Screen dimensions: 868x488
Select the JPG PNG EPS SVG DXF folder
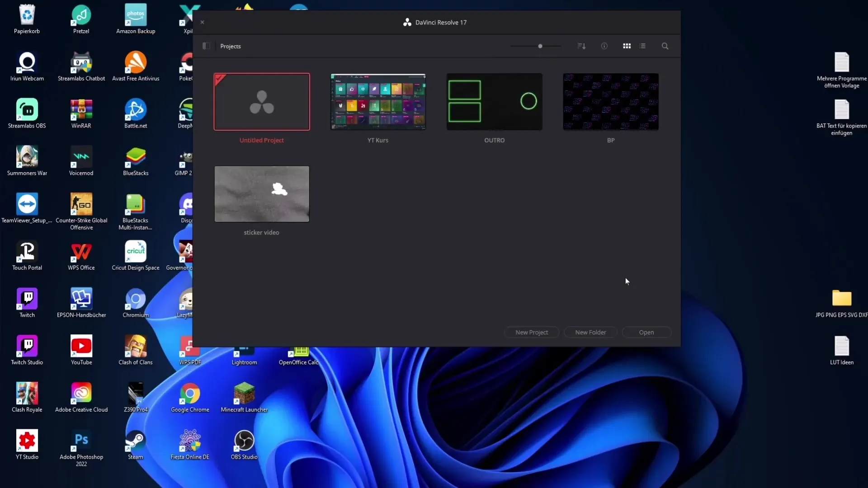tap(842, 303)
